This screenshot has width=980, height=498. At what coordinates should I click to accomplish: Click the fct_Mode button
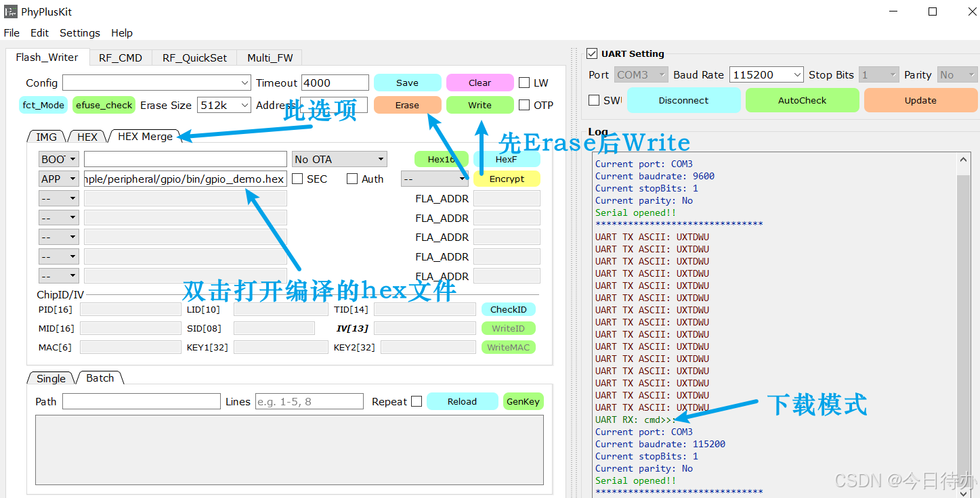coord(43,105)
